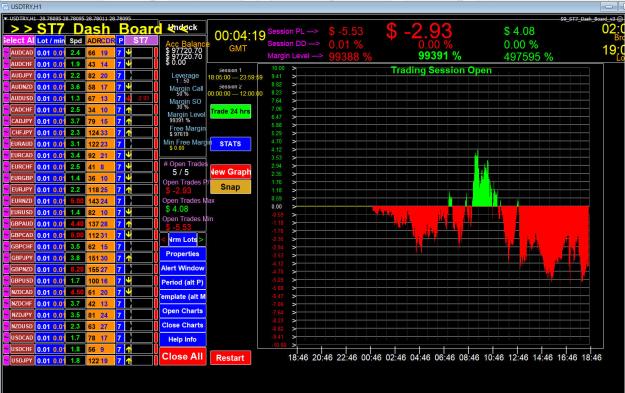Click the large $ -2.93 profit value

[x=419, y=31]
